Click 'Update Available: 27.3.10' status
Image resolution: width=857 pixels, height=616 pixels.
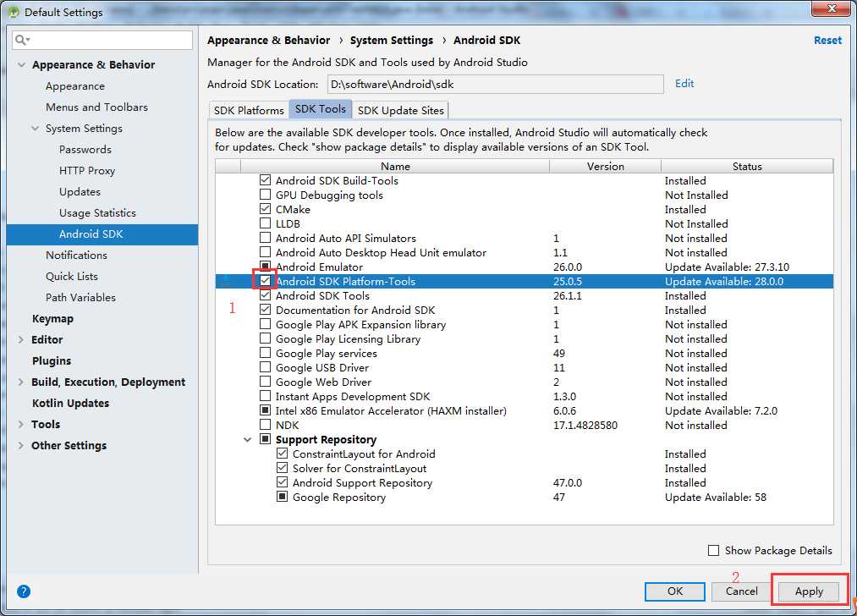[727, 267]
